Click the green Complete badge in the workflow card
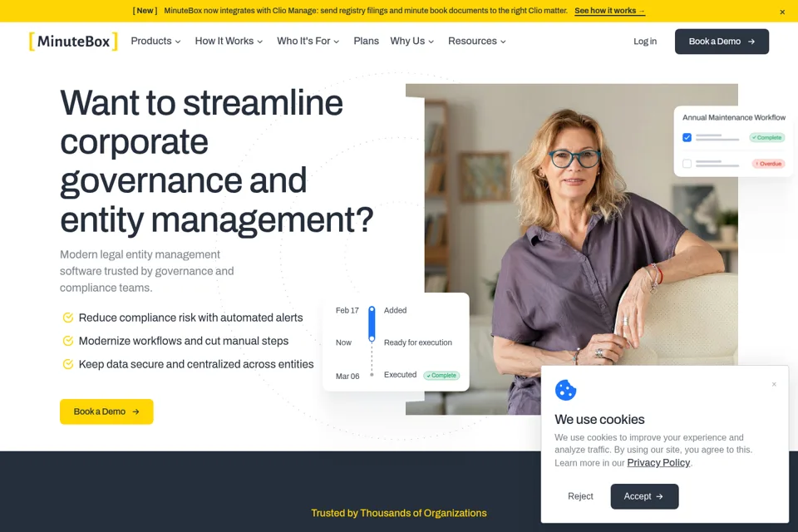This screenshot has width=798, height=532. click(x=767, y=137)
